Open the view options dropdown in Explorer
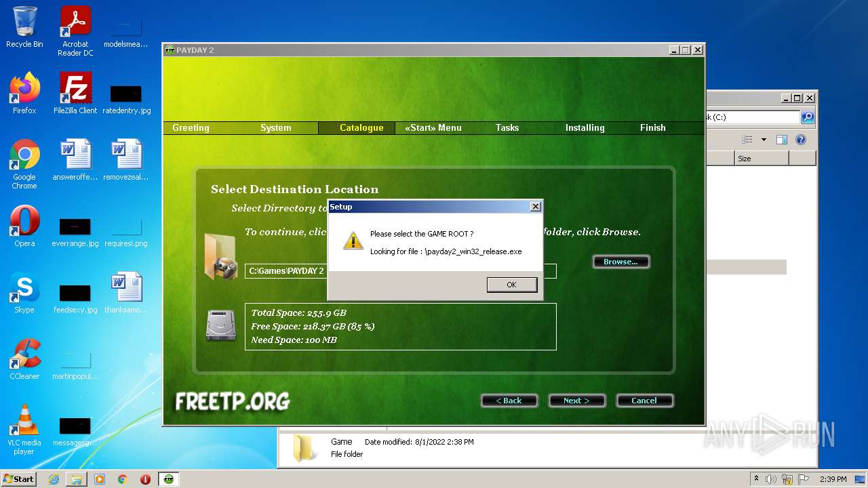 (x=764, y=140)
